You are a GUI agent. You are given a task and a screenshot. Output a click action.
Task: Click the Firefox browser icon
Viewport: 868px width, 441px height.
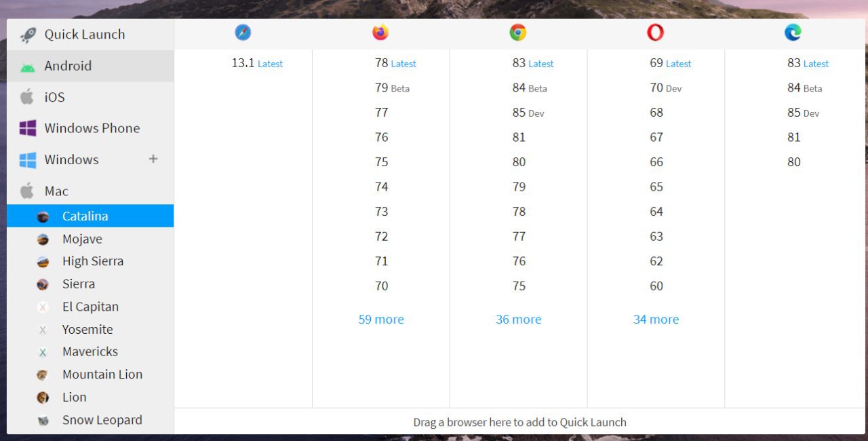click(x=380, y=33)
